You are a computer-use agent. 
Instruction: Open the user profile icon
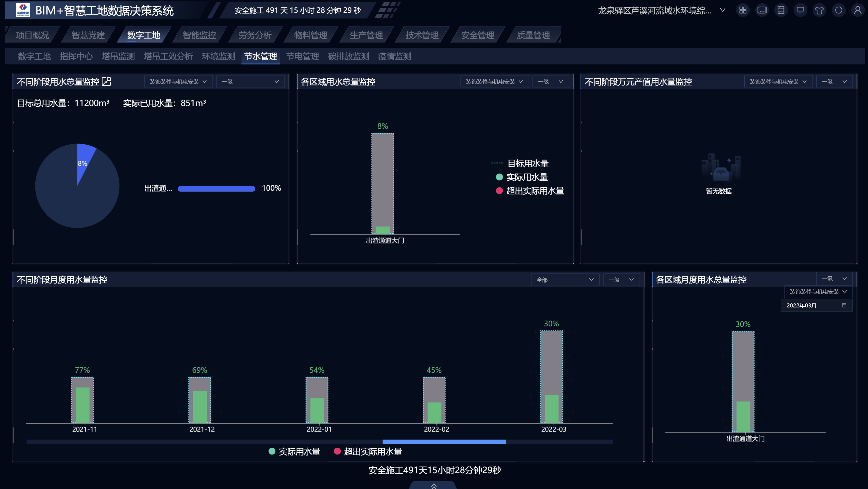click(858, 10)
